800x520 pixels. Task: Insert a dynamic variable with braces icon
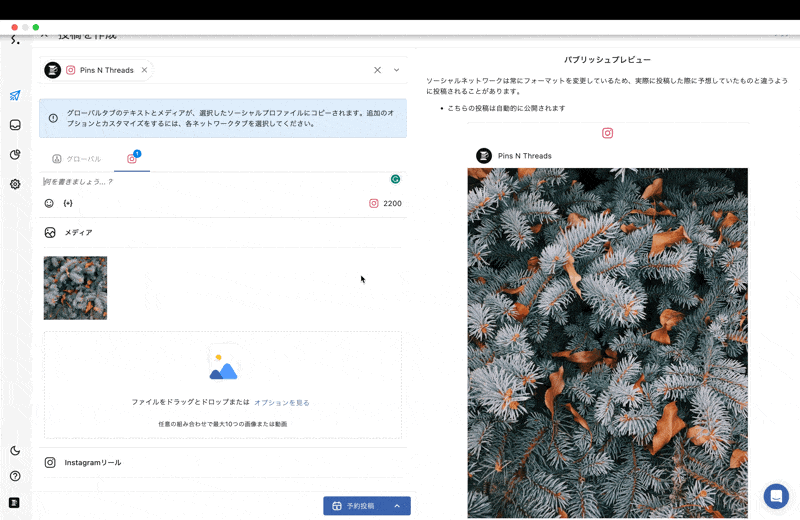tap(68, 203)
